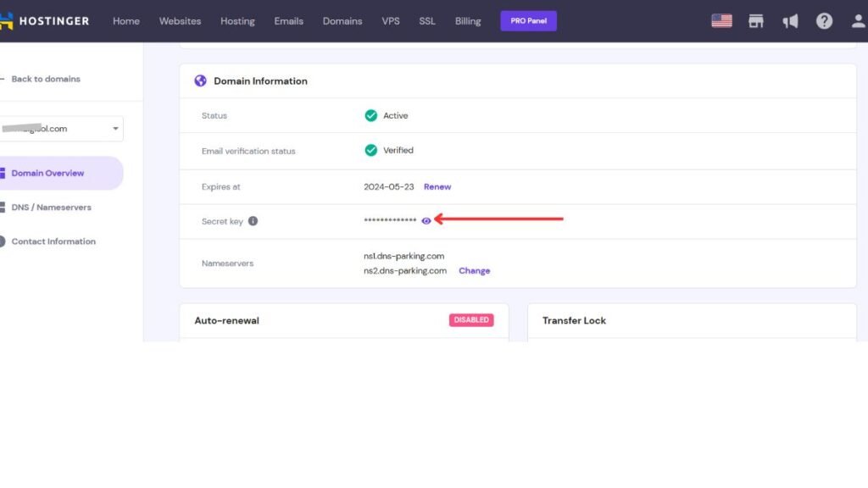Select the expiry date 2024-05-23

388,187
